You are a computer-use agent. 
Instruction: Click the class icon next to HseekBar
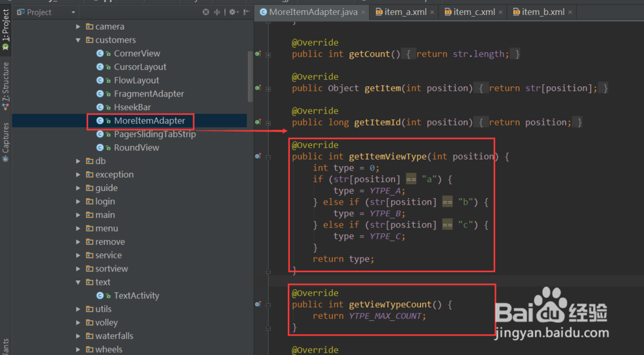(x=100, y=107)
